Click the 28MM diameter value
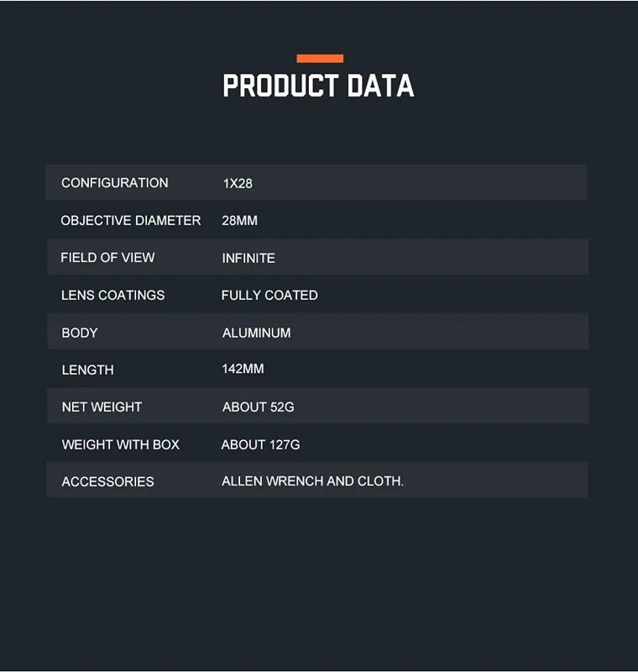Screen dimensions: 638x672 click(240, 221)
